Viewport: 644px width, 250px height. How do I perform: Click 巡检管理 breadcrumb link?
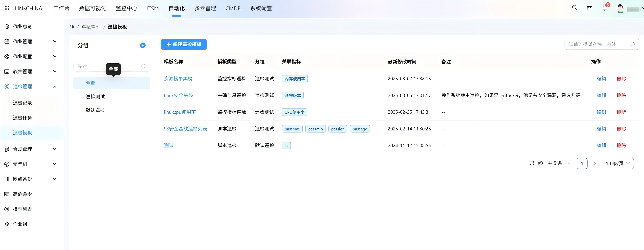point(91,27)
